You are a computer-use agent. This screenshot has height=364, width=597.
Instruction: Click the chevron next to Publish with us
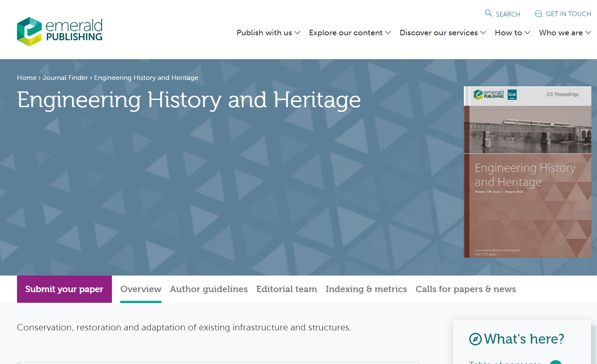[x=298, y=33]
